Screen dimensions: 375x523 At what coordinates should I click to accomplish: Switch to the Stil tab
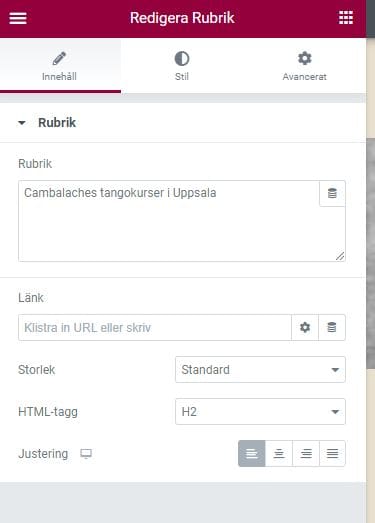(x=182, y=66)
